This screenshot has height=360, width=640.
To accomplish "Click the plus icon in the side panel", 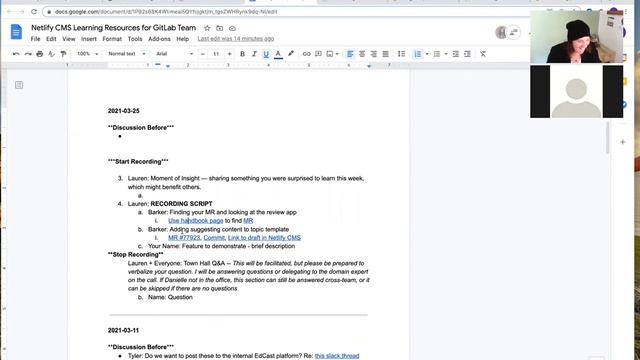I will pyautogui.click(x=623, y=142).
